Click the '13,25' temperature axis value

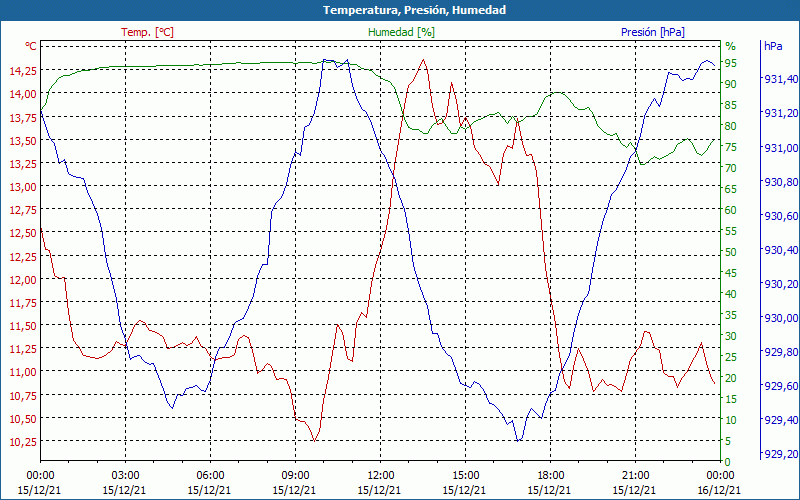click(23, 163)
